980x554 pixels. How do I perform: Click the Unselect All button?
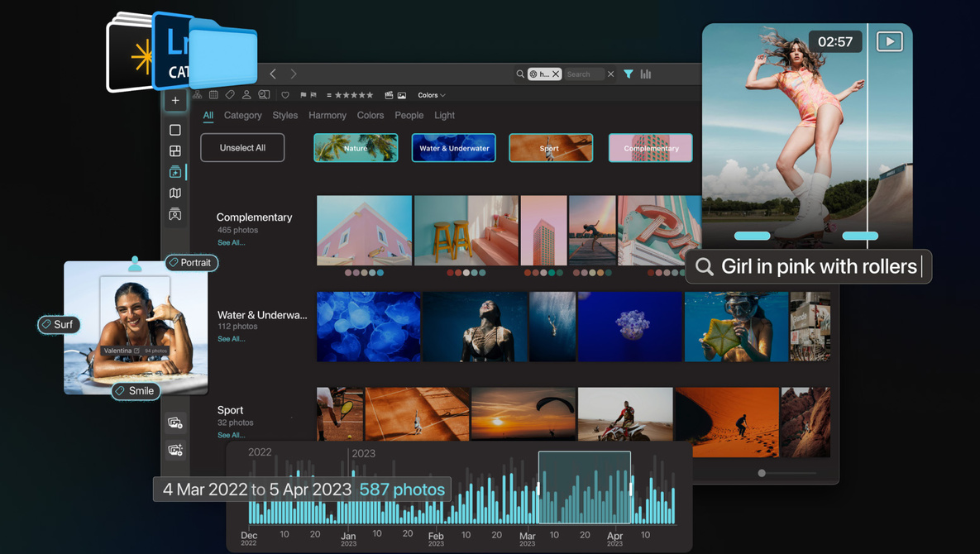242,147
